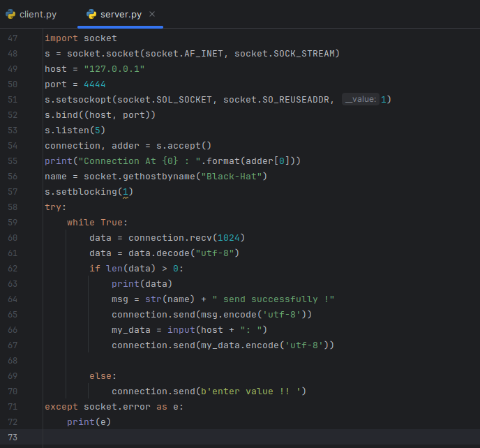Click 'socket.SO_REUSEADDR' in setsockopt call
480x448 pixels.
click(x=276, y=100)
